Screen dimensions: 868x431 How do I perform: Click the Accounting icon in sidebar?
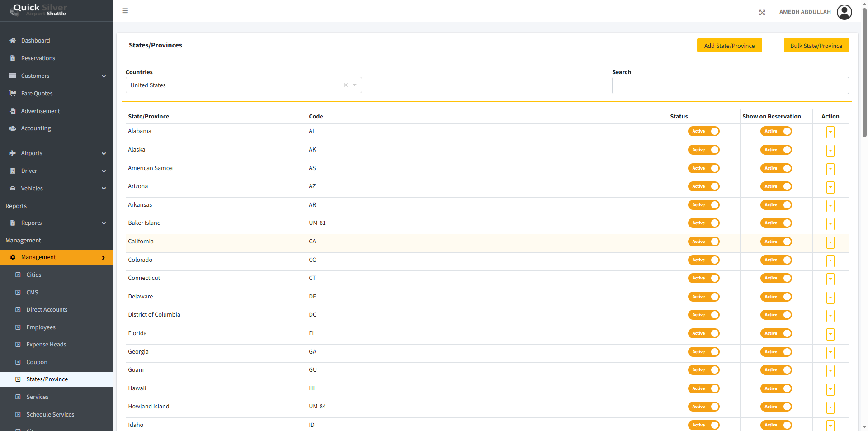13,128
